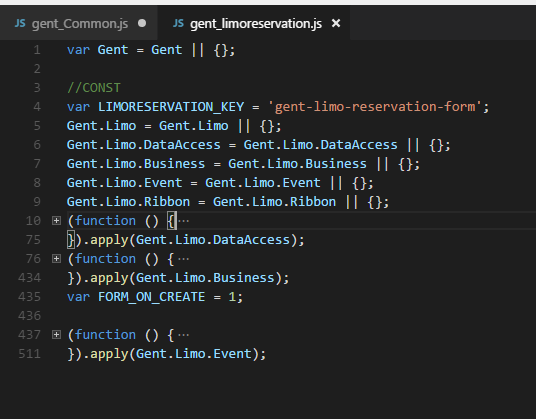This screenshot has width=536, height=419.
Task: Expand the folded function at line 10
Action: point(56,221)
